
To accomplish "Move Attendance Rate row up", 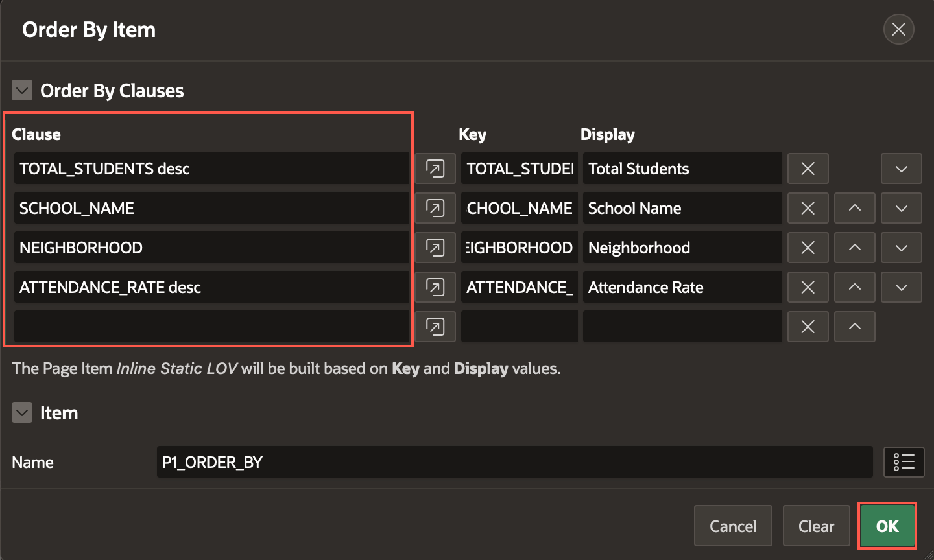I will coord(855,287).
